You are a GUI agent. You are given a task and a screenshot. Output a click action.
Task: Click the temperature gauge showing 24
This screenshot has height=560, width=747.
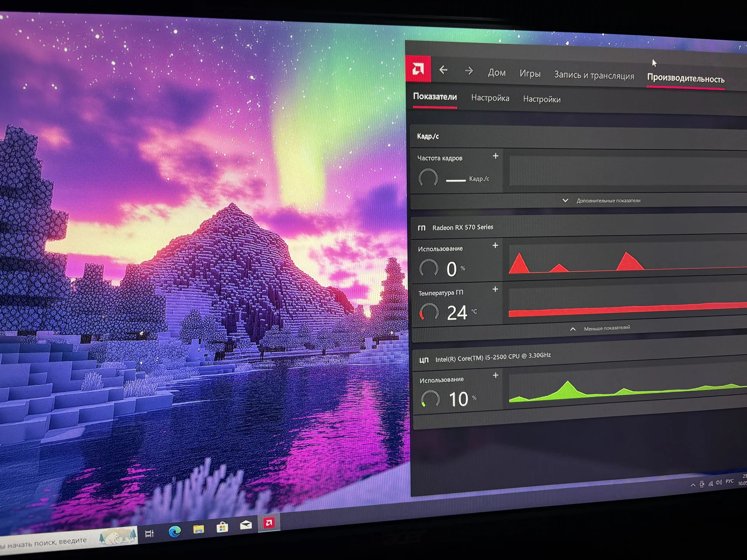point(429,312)
